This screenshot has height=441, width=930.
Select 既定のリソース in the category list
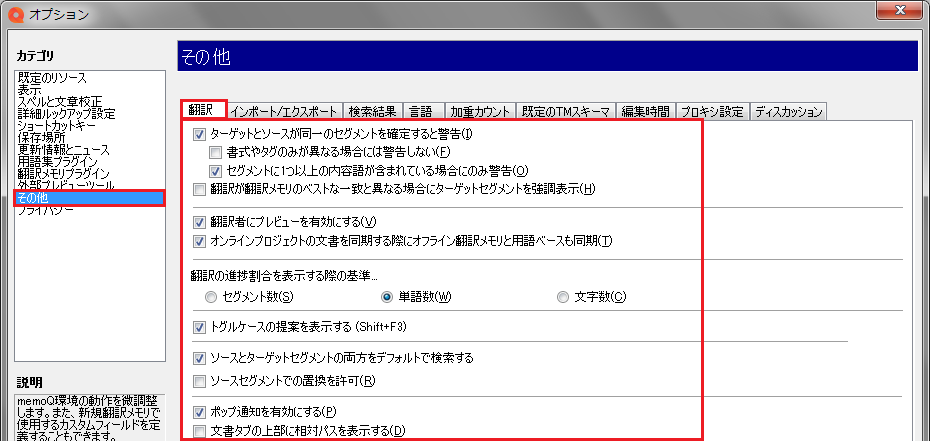point(51,78)
